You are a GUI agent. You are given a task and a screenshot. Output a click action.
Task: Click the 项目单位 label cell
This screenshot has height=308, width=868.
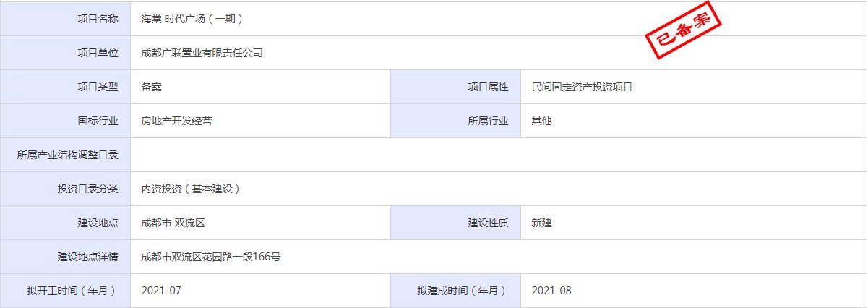98,53
